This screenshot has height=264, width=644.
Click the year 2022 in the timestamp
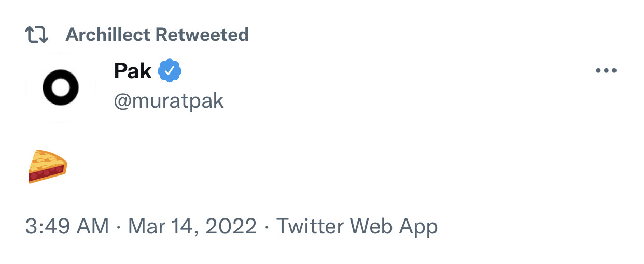click(233, 226)
